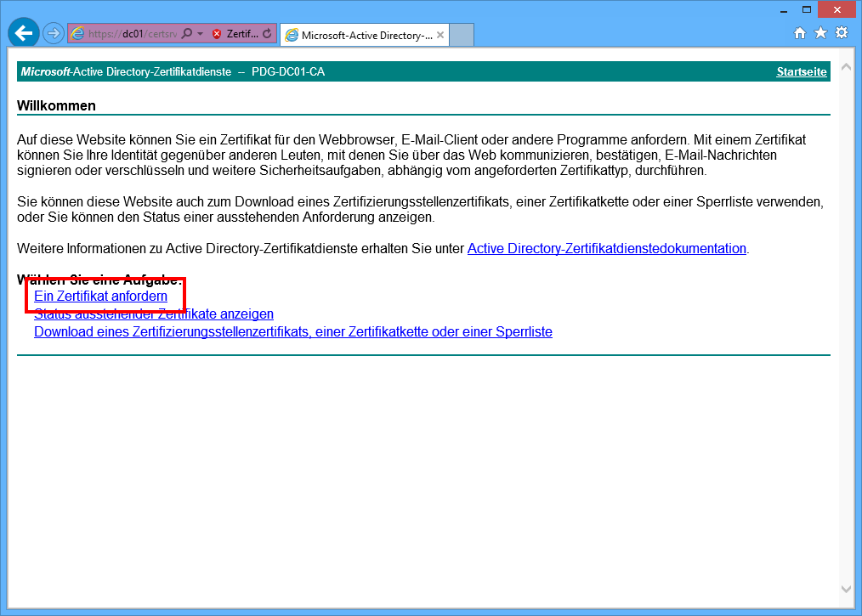Refresh the page with the reload icon
Image resolution: width=862 pixels, height=616 pixels.
pyautogui.click(x=267, y=34)
